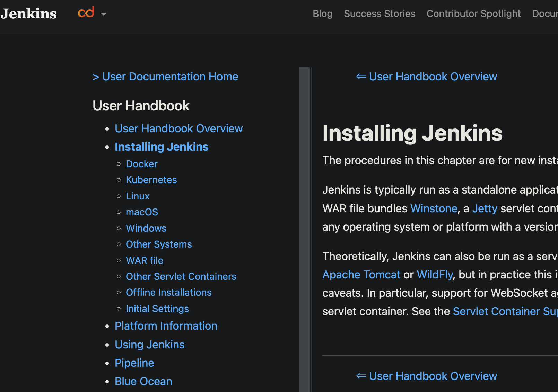Open Contributor Spotlight in the top navigation
This screenshot has height=392, width=558.
pyautogui.click(x=473, y=14)
